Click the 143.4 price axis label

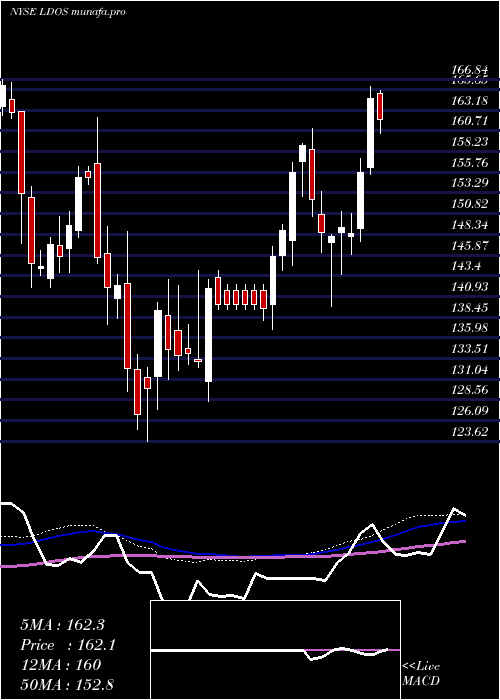[x=467, y=267]
